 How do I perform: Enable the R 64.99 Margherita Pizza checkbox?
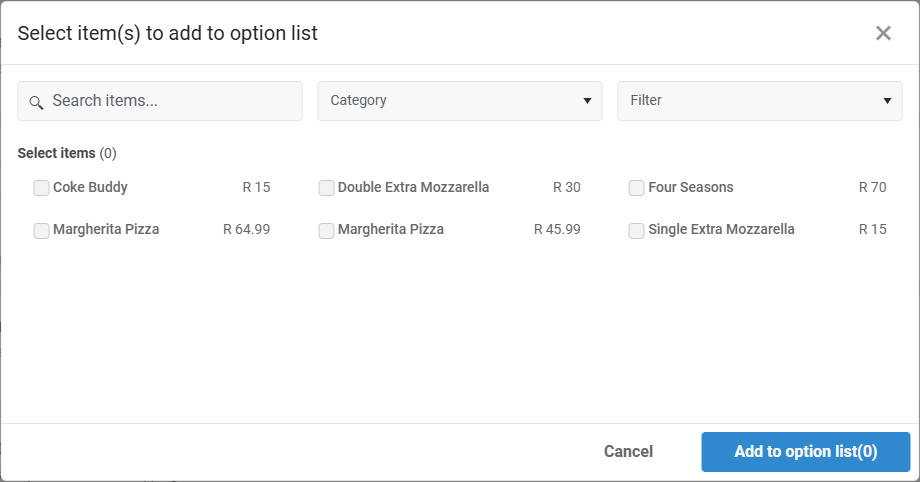tap(41, 230)
